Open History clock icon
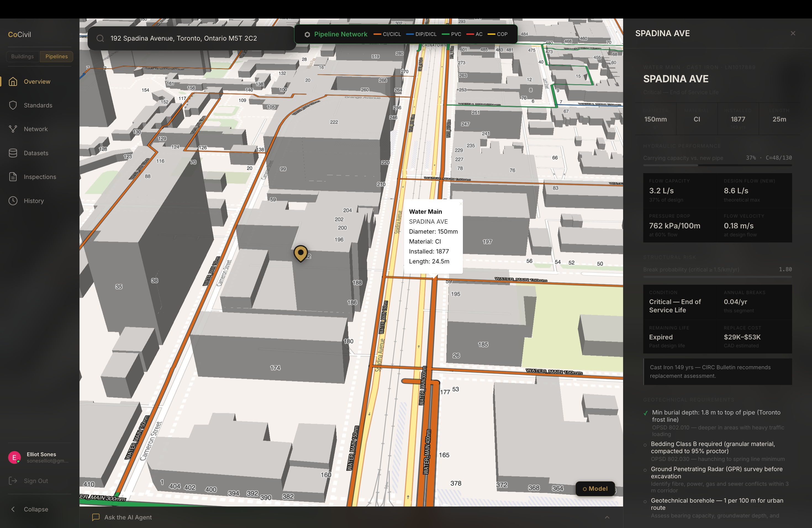The width and height of the screenshot is (812, 528). click(x=13, y=200)
